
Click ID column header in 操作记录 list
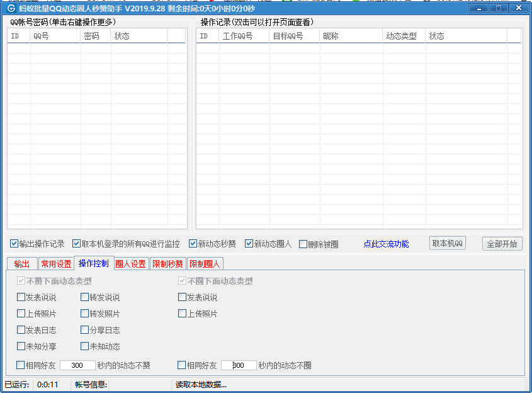click(x=208, y=36)
